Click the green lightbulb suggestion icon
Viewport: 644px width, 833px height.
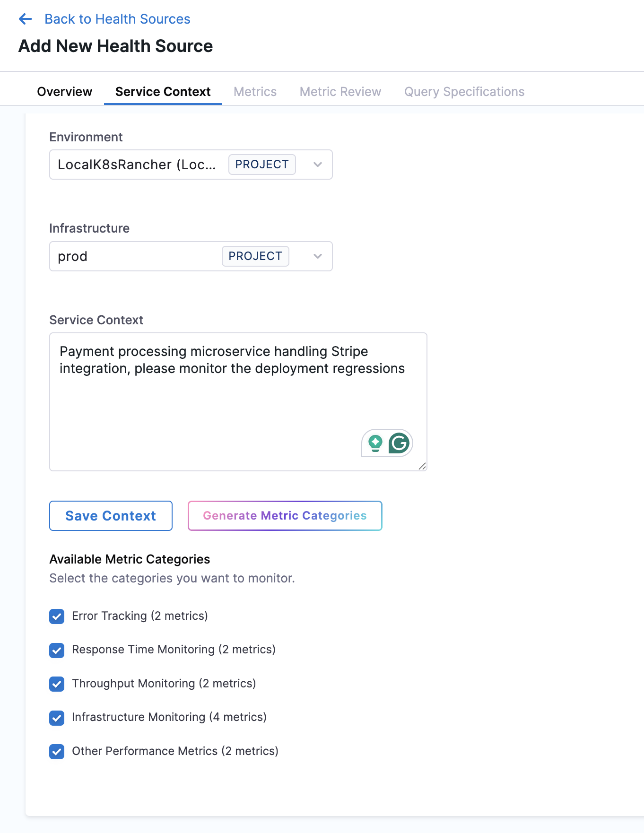375,443
